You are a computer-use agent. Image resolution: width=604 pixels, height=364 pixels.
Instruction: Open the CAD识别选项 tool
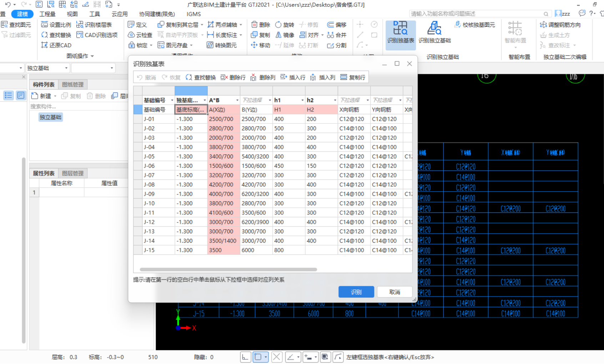[97, 35]
